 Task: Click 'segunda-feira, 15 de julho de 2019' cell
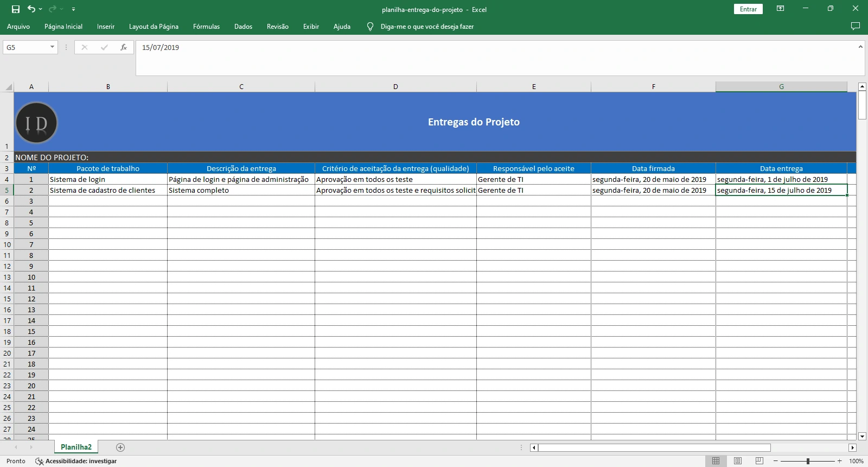click(x=781, y=190)
